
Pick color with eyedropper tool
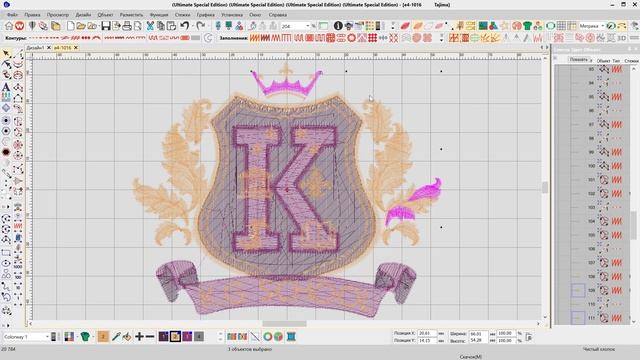[116, 337]
